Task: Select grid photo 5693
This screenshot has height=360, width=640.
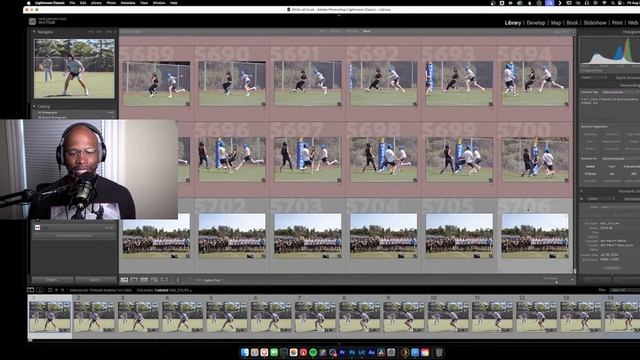Action: click(459, 83)
